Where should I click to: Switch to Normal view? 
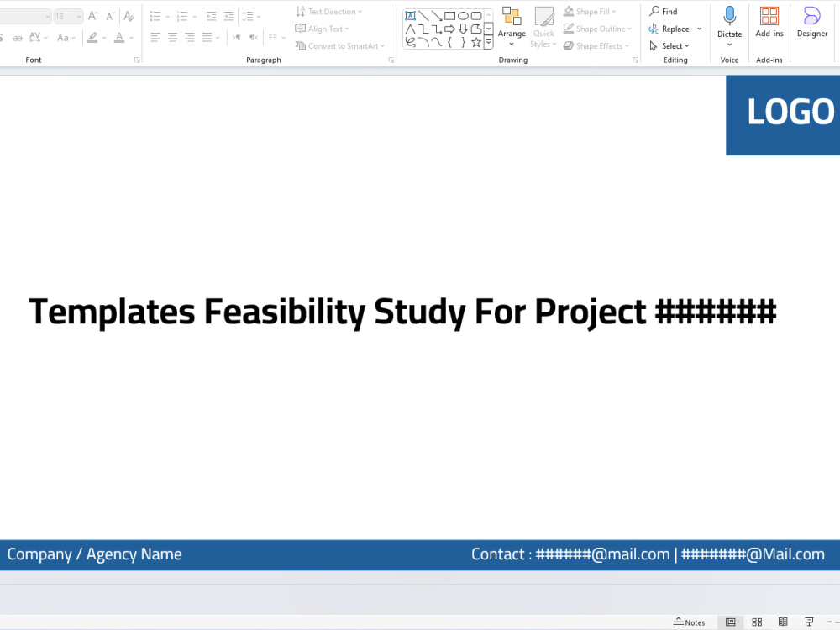pyautogui.click(x=730, y=622)
